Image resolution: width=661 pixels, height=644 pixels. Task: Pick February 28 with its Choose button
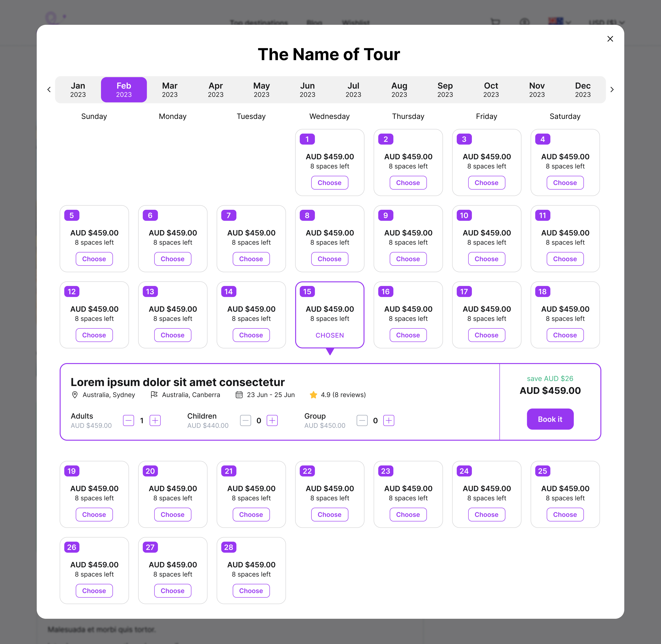(251, 591)
